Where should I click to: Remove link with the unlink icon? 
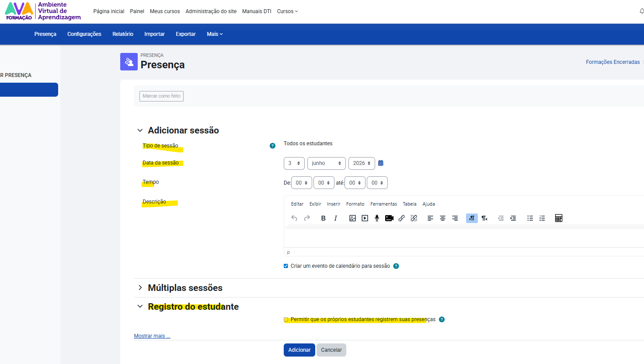click(414, 218)
